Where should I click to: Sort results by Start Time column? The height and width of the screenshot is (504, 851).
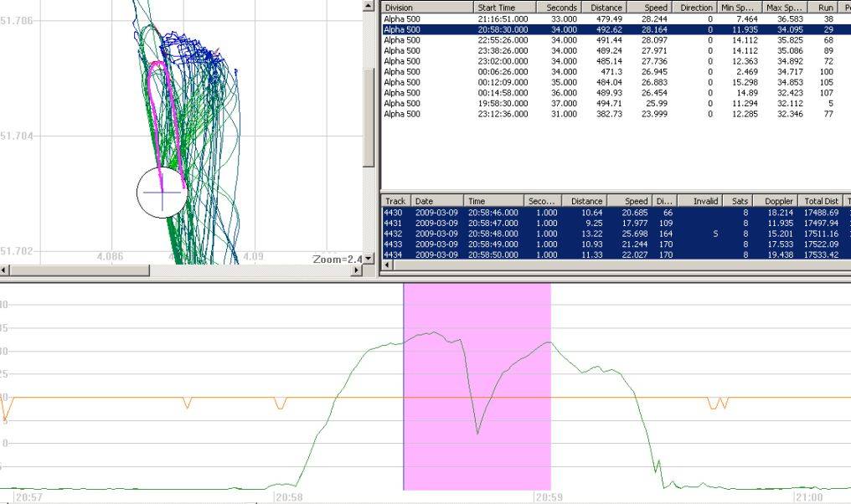click(x=504, y=8)
